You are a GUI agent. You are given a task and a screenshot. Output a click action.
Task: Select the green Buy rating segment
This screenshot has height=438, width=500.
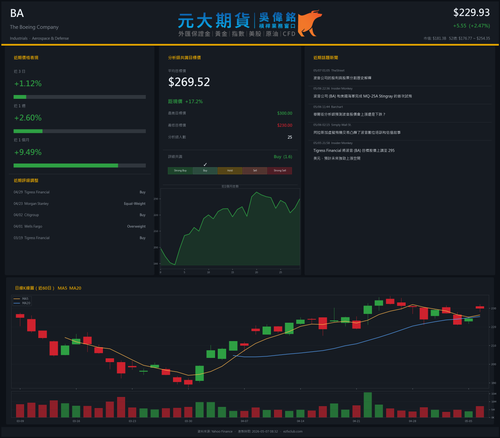click(x=205, y=171)
